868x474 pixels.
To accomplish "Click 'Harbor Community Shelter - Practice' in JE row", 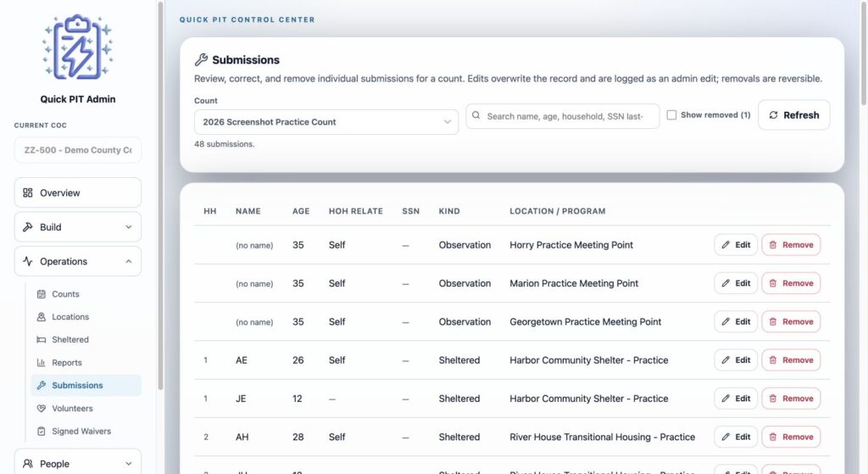I will tap(589, 399).
